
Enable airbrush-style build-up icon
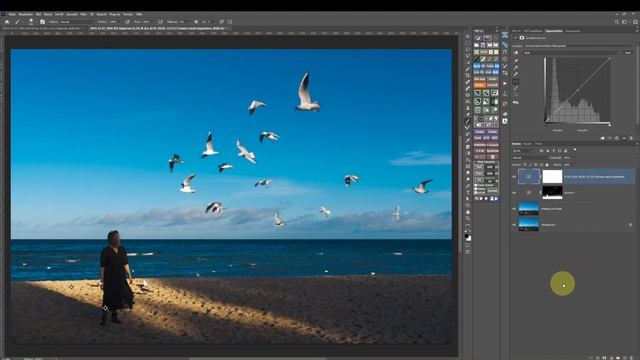click(160, 22)
